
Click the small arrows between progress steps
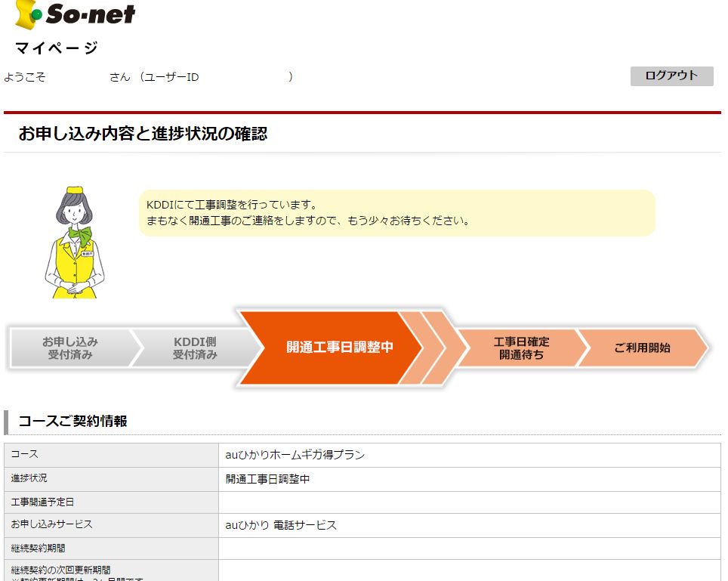click(x=433, y=347)
